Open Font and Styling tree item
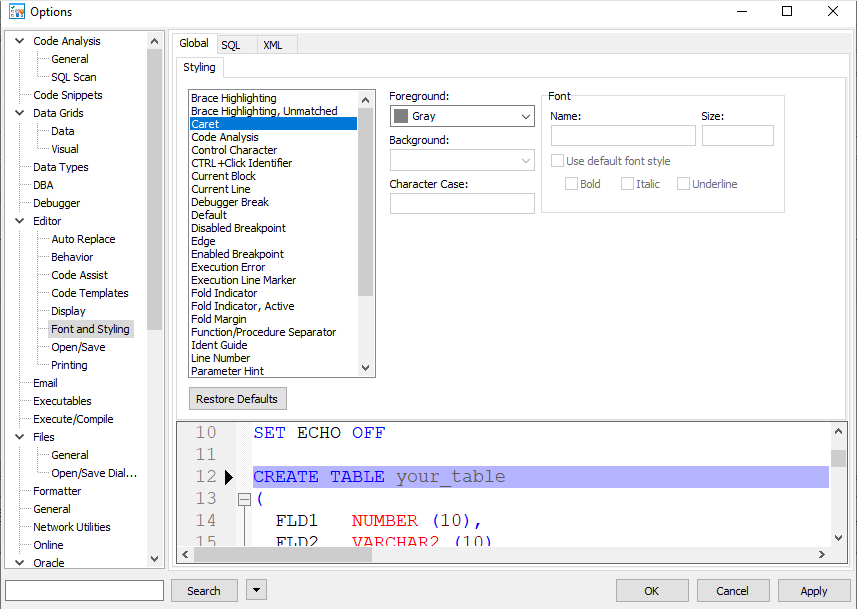The image size is (857, 609). [x=90, y=329]
